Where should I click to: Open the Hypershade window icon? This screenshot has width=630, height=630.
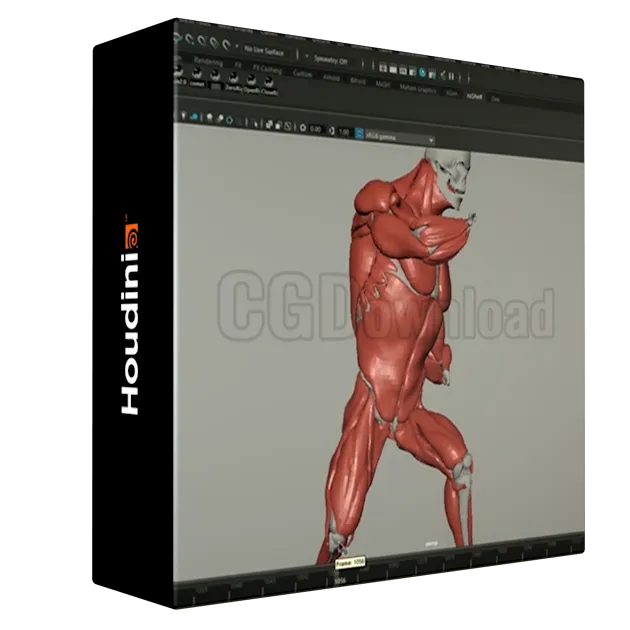(422, 73)
